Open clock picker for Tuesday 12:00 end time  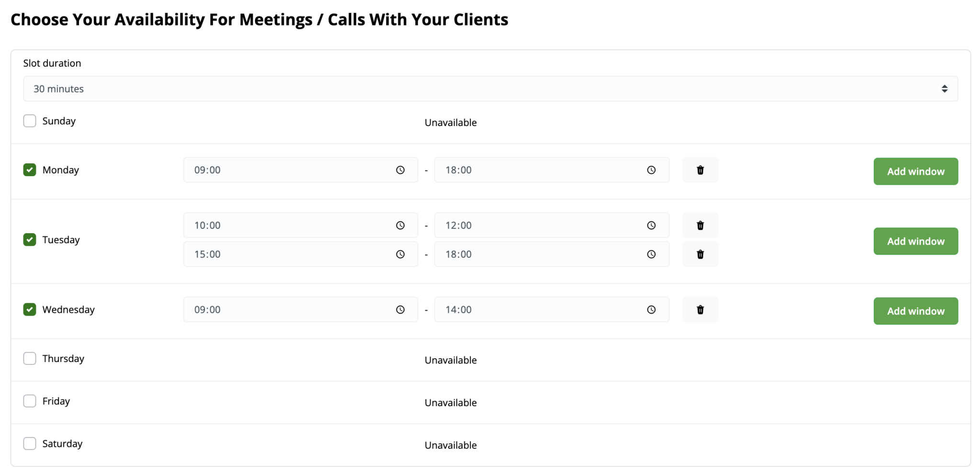tap(651, 226)
